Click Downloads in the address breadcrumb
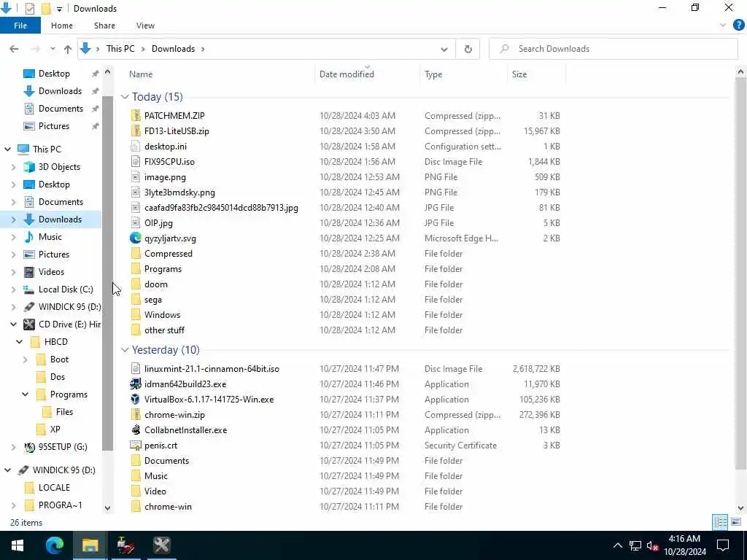The width and height of the screenshot is (747, 560). 173,49
